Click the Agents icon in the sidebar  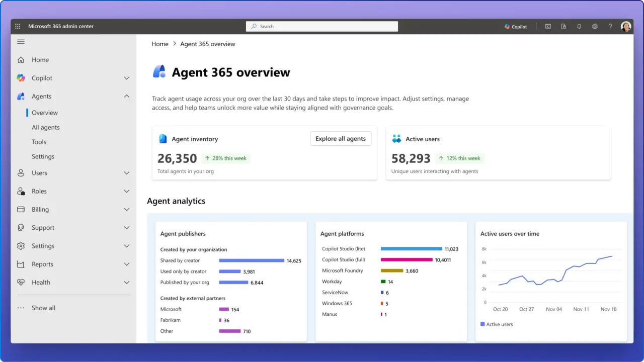[x=21, y=96]
